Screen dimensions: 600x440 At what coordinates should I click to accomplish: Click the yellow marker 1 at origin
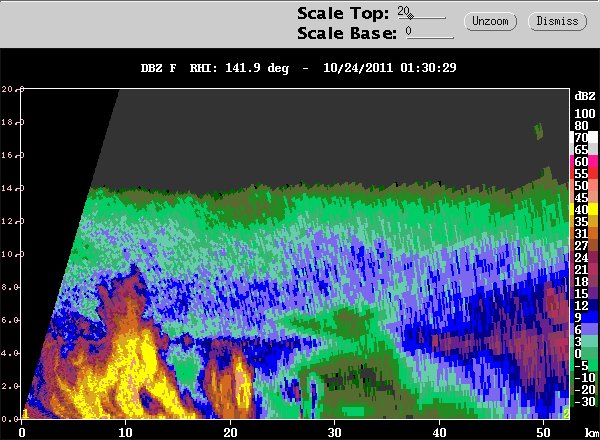click(25, 414)
